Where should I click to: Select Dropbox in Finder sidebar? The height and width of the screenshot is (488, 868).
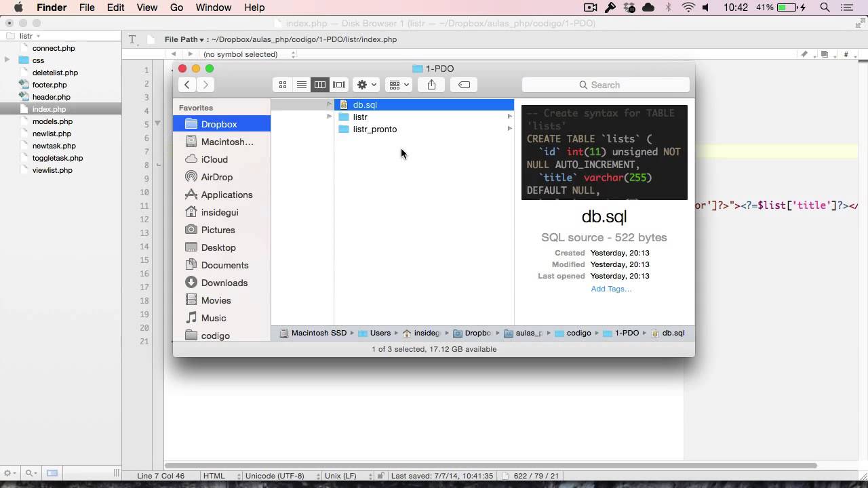coord(222,124)
